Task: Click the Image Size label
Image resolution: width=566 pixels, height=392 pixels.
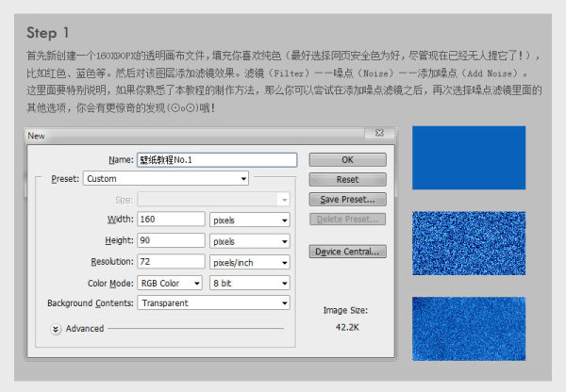Action: 345,310
